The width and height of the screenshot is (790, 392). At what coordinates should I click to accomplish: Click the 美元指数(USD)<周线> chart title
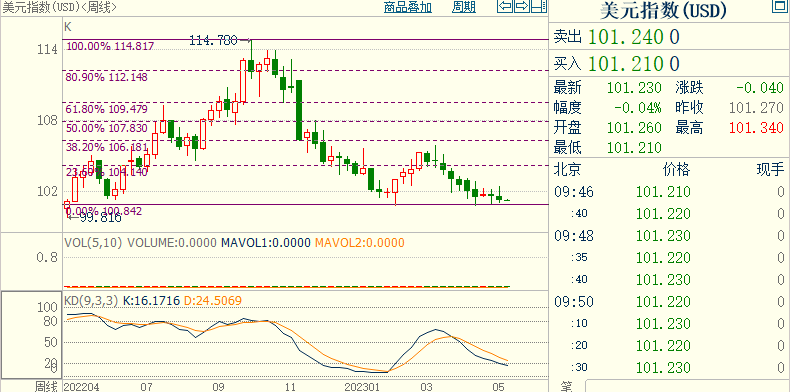point(60,7)
